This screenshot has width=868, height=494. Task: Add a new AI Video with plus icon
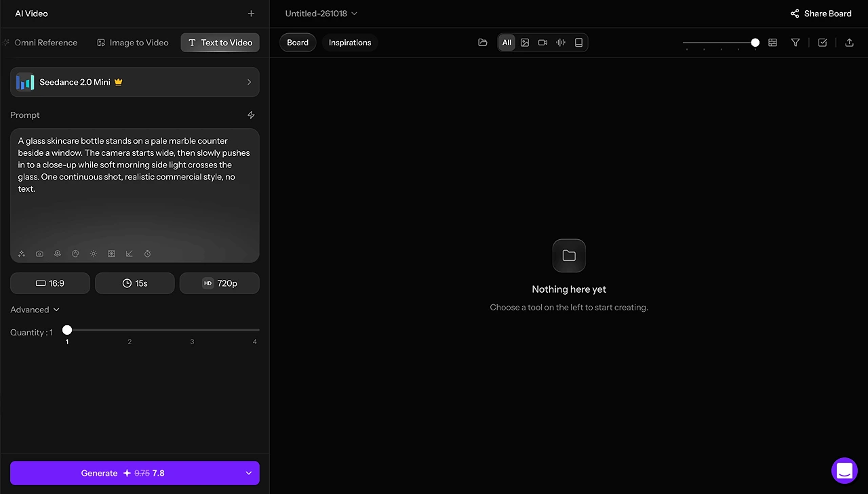(x=251, y=14)
